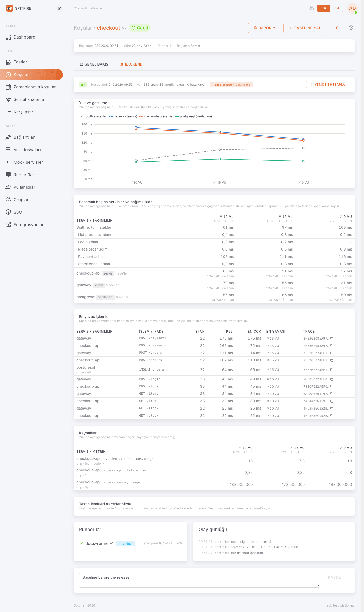This screenshot has width=364, height=612.
Task: Open Zamanlanmış koşular page
Action: 31,87
